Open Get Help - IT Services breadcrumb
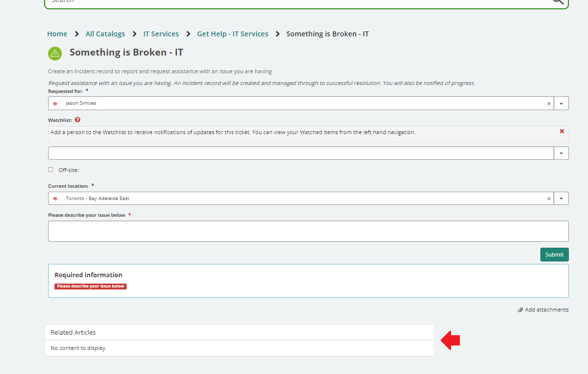 pyautogui.click(x=232, y=33)
